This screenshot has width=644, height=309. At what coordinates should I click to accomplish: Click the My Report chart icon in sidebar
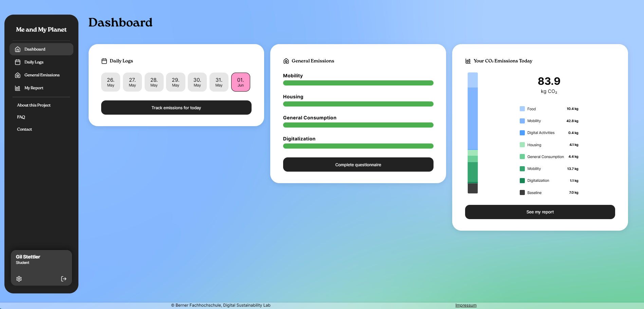pos(18,88)
